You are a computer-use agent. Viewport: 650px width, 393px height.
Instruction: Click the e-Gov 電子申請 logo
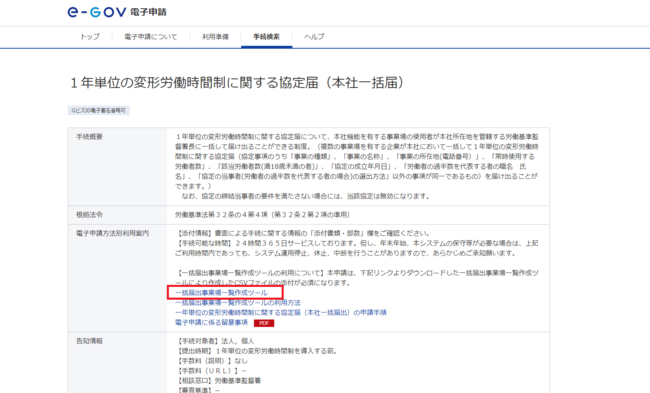click(x=117, y=12)
